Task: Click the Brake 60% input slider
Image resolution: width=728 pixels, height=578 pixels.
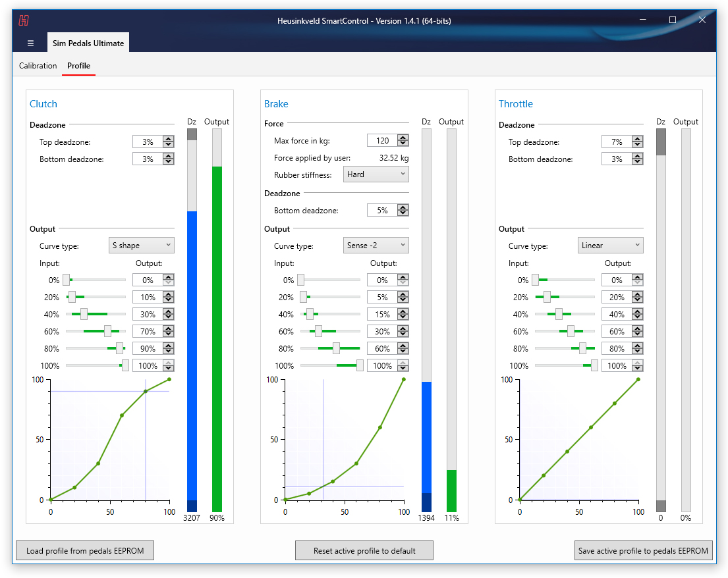Action: 330,331
